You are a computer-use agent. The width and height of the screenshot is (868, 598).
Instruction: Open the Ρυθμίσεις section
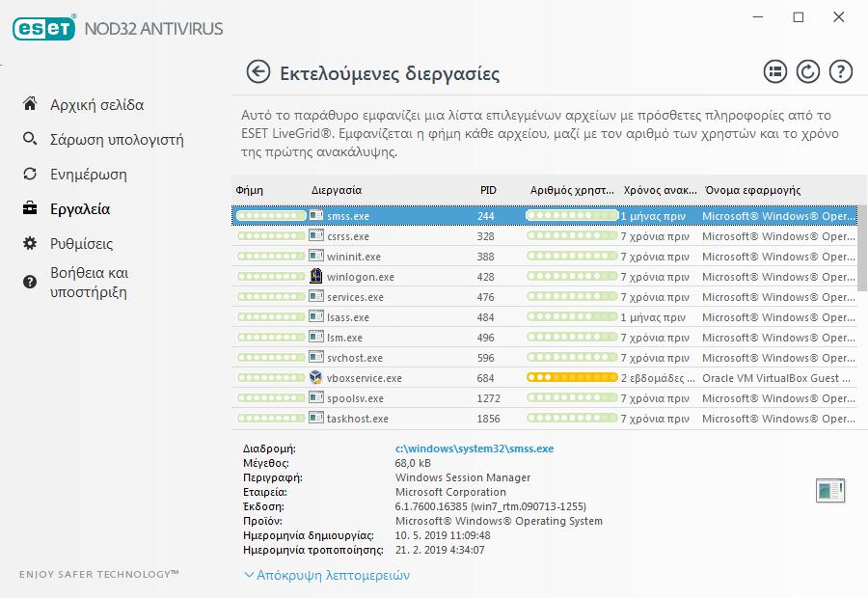coord(81,244)
